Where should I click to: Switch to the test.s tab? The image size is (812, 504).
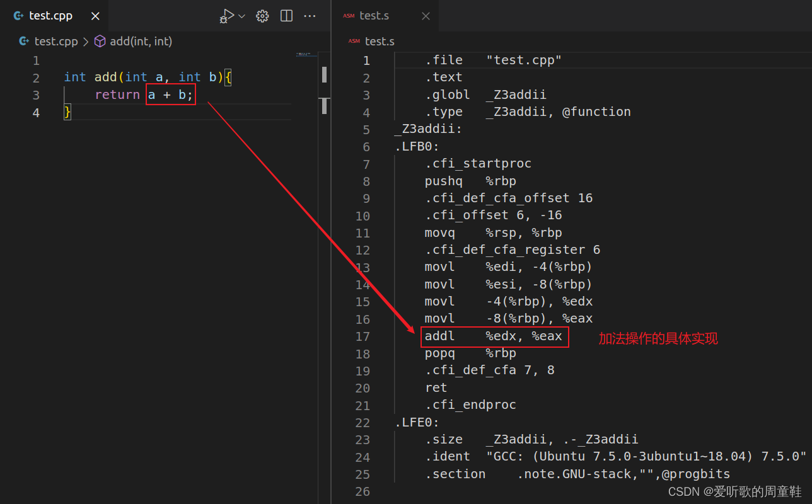[x=385, y=16]
